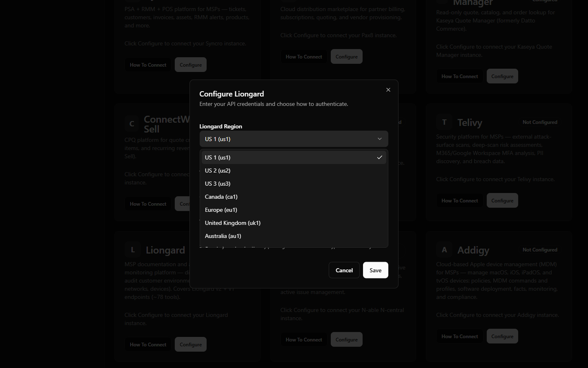
Task: Choose Canada (ca1) region
Action: (294, 197)
